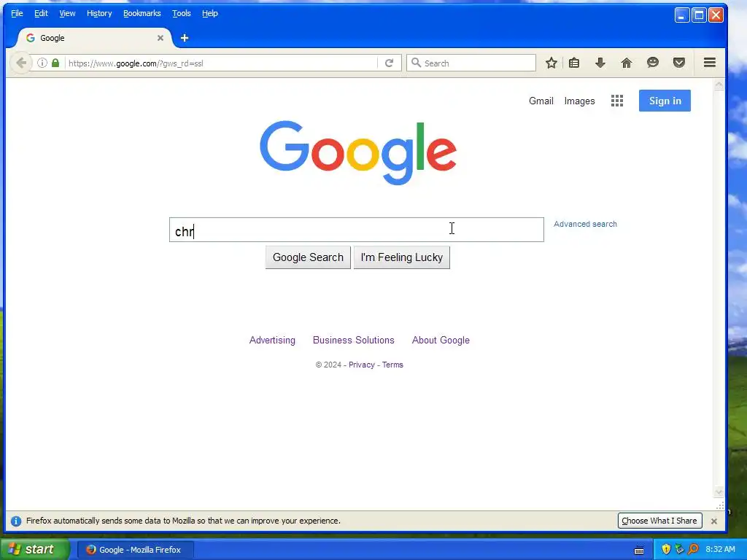747x560 pixels.
Task: Click in the Google search input field
Action: coord(356,230)
